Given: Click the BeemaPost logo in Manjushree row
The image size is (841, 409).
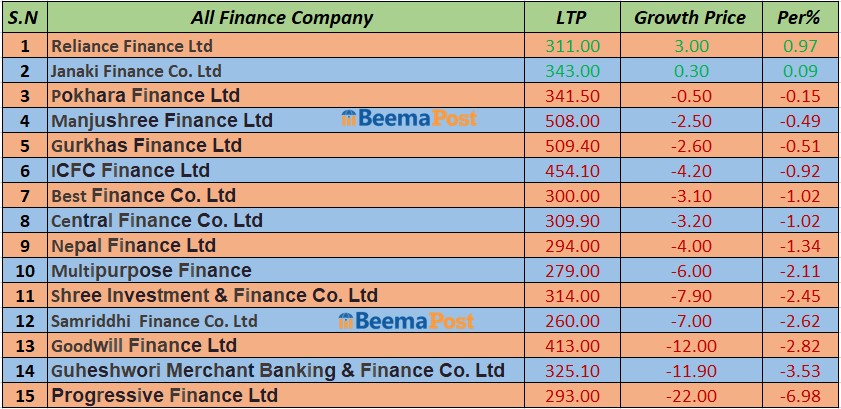Looking at the screenshot, I should (409, 120).
